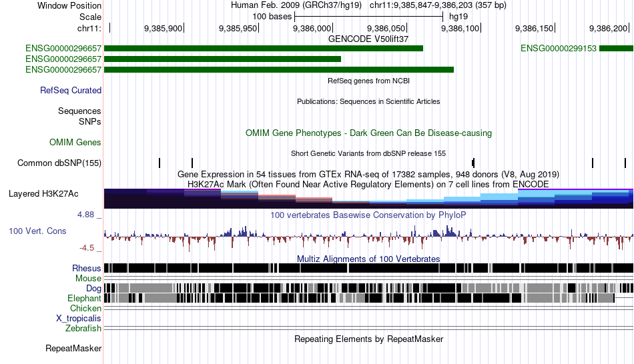Click the second ENSG00000296657 transcript label
The width and height of the screenshot is (634, 364).
(63, 59)
